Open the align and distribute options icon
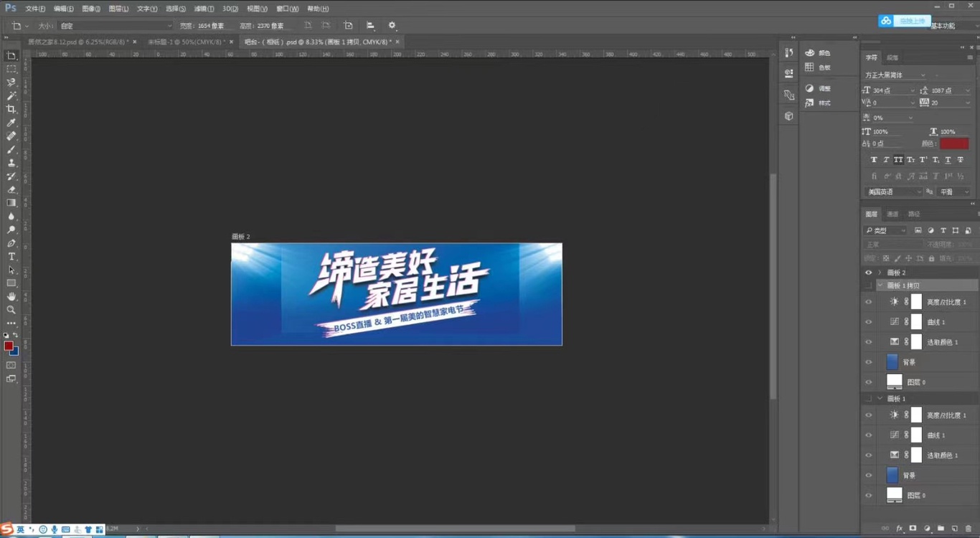The height and width of the screenshot is (538, 980). pos(370,25)
